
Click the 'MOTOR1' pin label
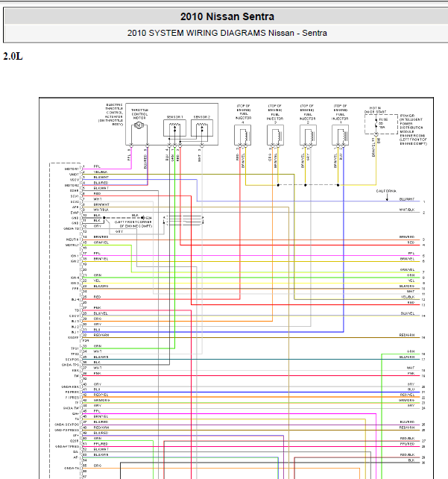tap(72, 169)
